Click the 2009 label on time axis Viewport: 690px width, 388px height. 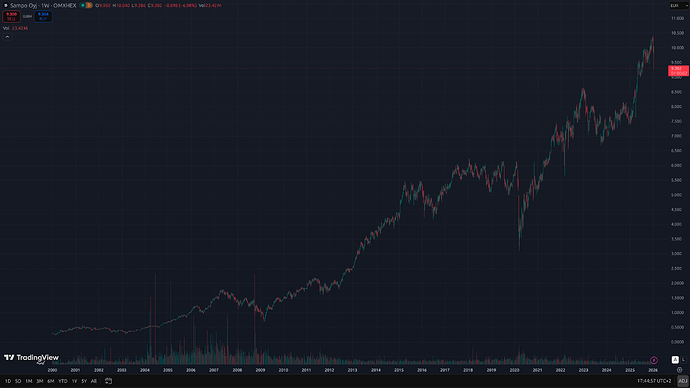coord(260,370)
